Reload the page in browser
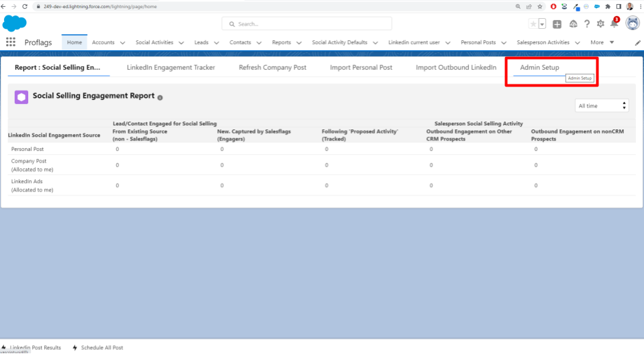The image size is (644, 362). coord(25,7)
